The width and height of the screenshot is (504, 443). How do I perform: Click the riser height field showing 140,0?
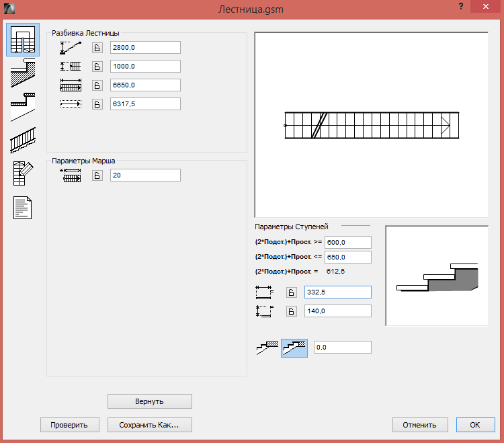(x=338, y=311)
